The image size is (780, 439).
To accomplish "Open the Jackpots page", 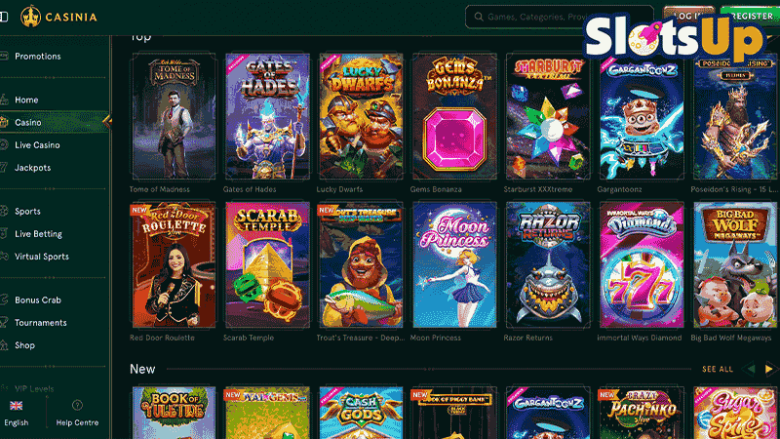I will [x=33, y=168].
